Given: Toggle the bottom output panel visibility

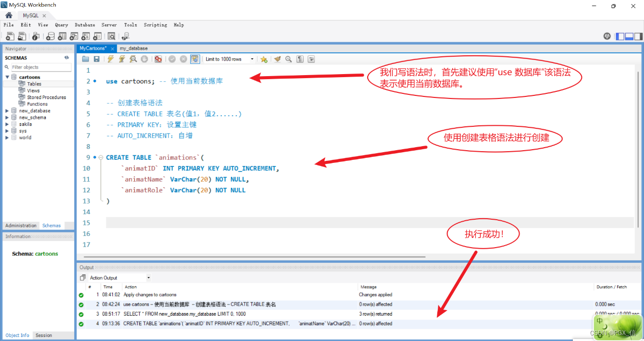Looking at the screenshot, I should pos(629,36).
